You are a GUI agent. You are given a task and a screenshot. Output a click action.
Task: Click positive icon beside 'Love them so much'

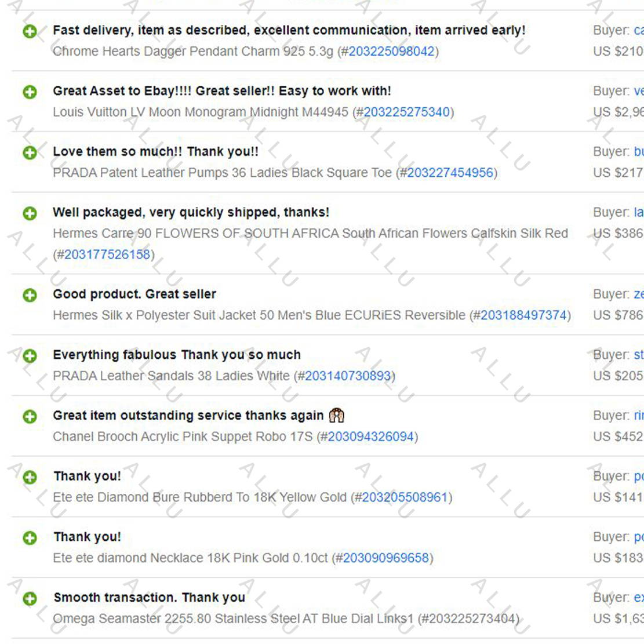[x=30, y=153]
